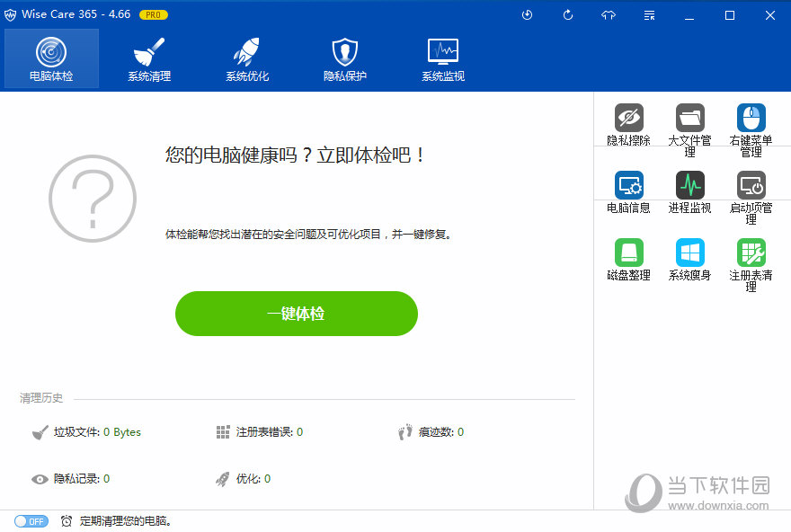Click the 优化 rocket icon in history
Image resolution: width=791 pixels, height=532 pixels.
pos(223,479)
